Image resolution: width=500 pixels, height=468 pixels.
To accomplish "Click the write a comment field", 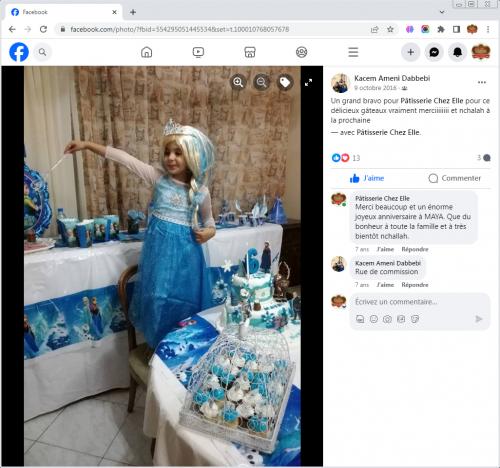I will (x=420, y=302).
